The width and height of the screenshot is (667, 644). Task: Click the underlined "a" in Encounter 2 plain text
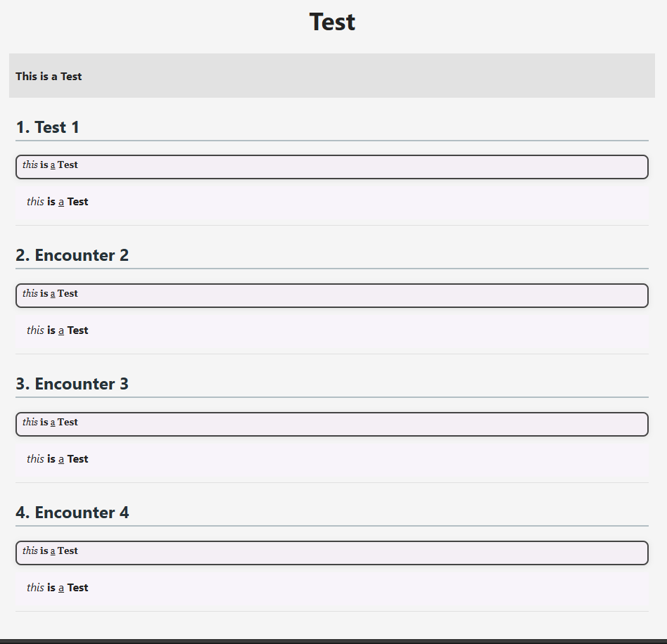[x=61, y=330]
